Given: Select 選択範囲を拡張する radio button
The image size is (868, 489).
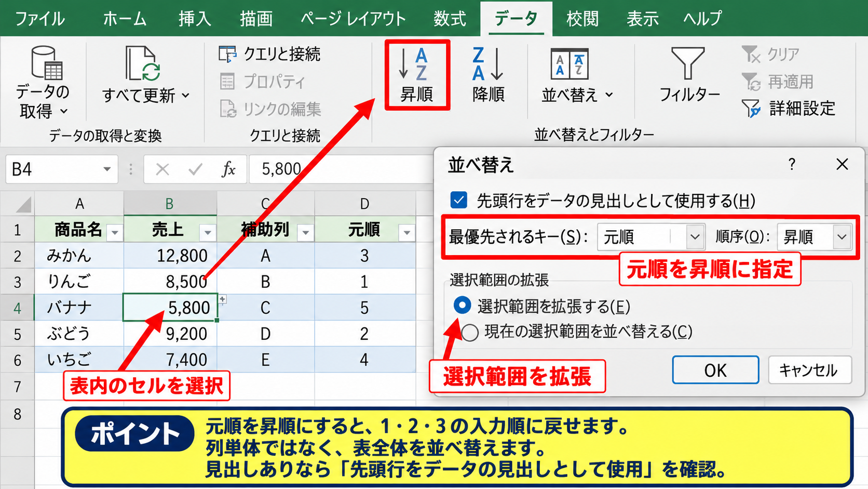Looking at the screenshot, I should (x=462, y=306).
